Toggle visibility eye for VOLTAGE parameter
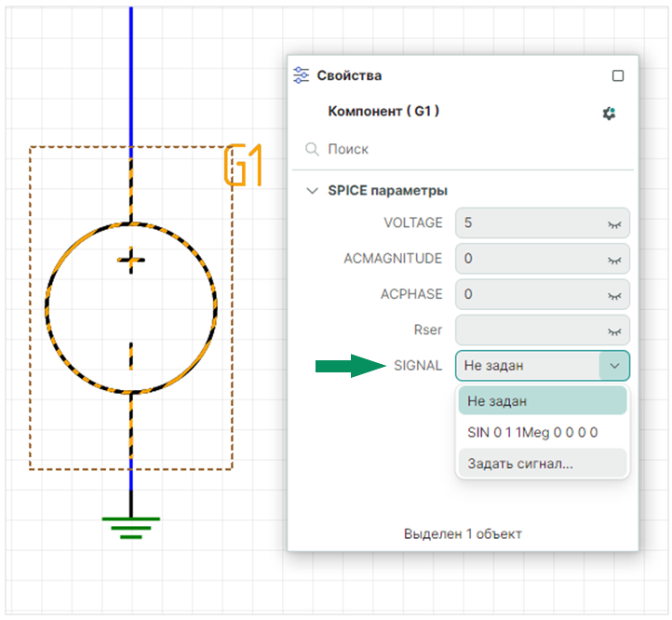This screenshot has height=620, width=672. click(613, 223)
